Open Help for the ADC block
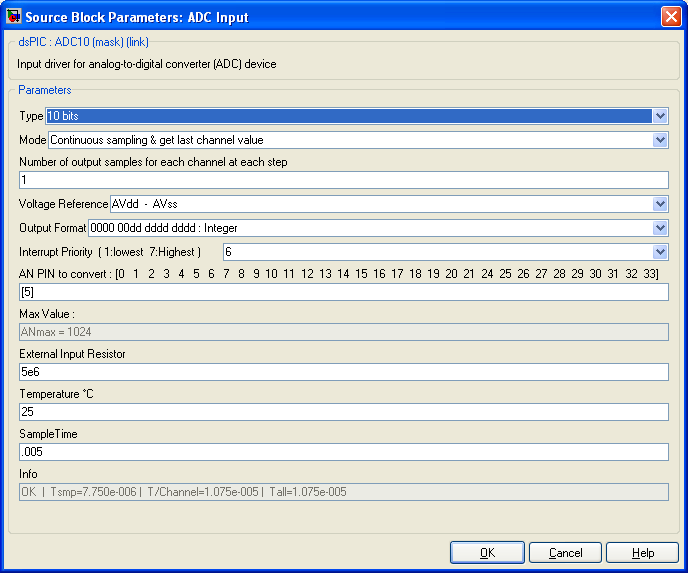Viewport: 688px width, 573px height. click(x=642, y=553)
